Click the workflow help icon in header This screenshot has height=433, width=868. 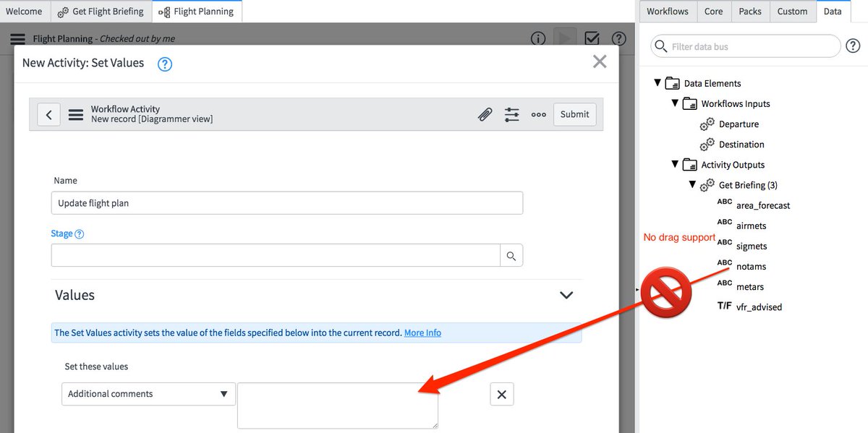click(x=618, y=38)
